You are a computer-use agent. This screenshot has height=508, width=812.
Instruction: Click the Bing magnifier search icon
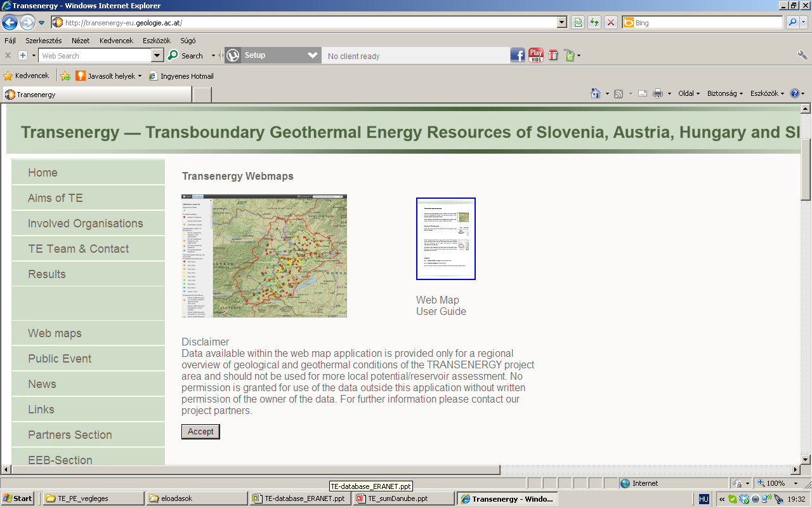(x=792, y=22)
